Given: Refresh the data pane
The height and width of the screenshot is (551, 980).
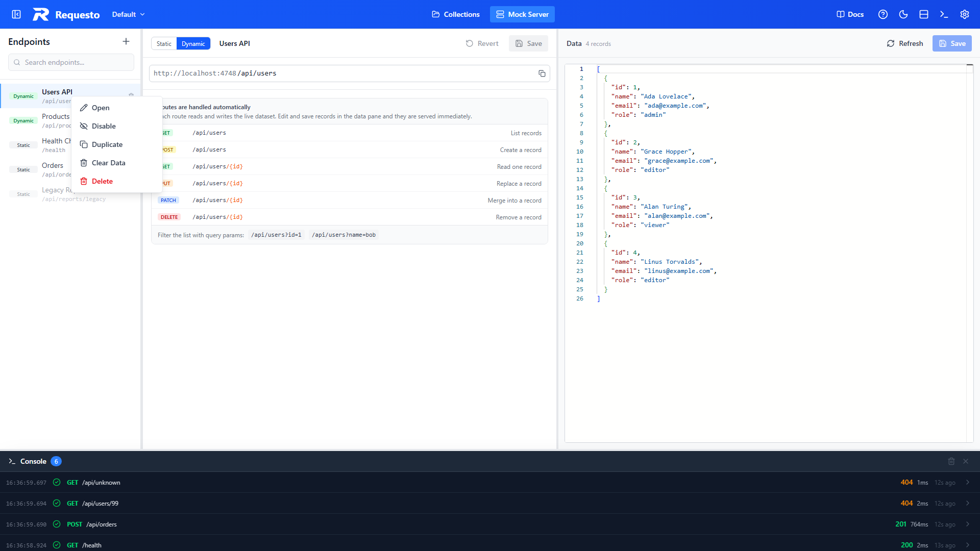Looking at the screenshot, I should click(x=905, y=43).
